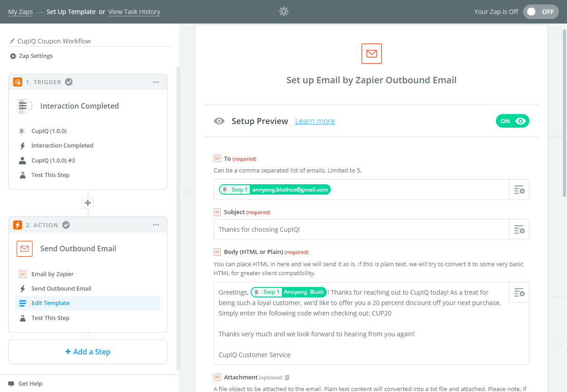
Task: Open the insert field menu for To
Action: (x=519, y=190)
